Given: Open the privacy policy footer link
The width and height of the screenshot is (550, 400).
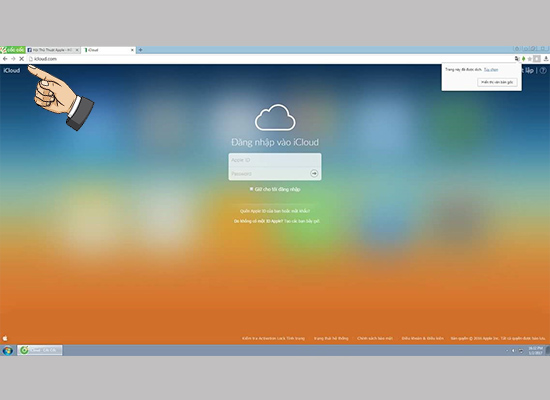Looking at the screenshot, I should pos(375,339).
